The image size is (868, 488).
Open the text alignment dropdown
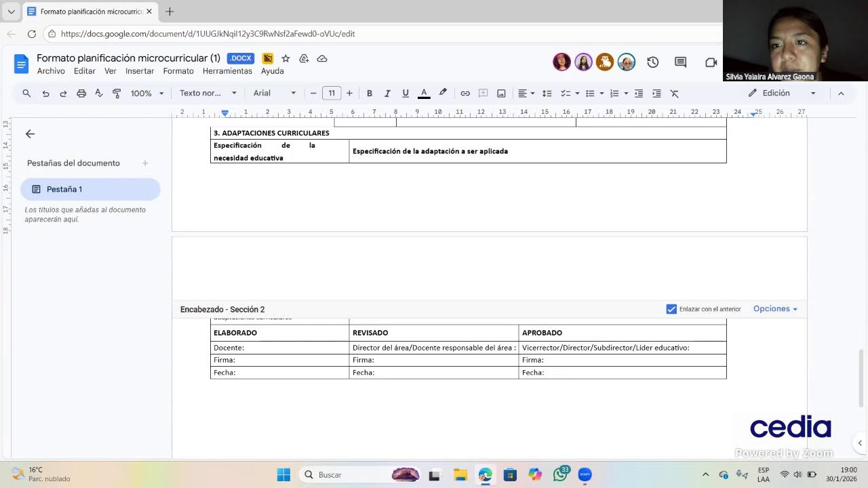click(526, 94)
